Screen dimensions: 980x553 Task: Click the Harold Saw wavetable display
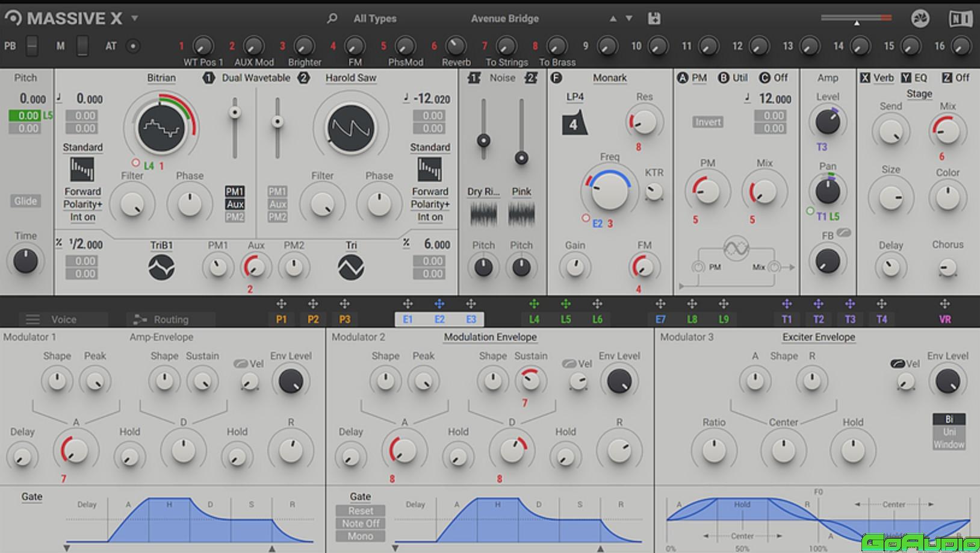(x=350, y=128)
